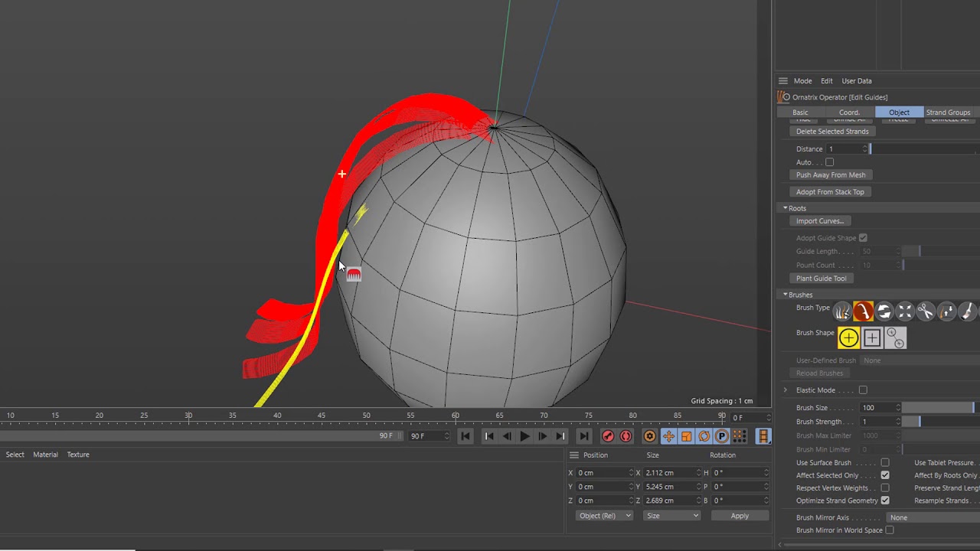Expand the Elastic Mode arrow
This screenshot has width=980, height=551.
coord(785,390)
